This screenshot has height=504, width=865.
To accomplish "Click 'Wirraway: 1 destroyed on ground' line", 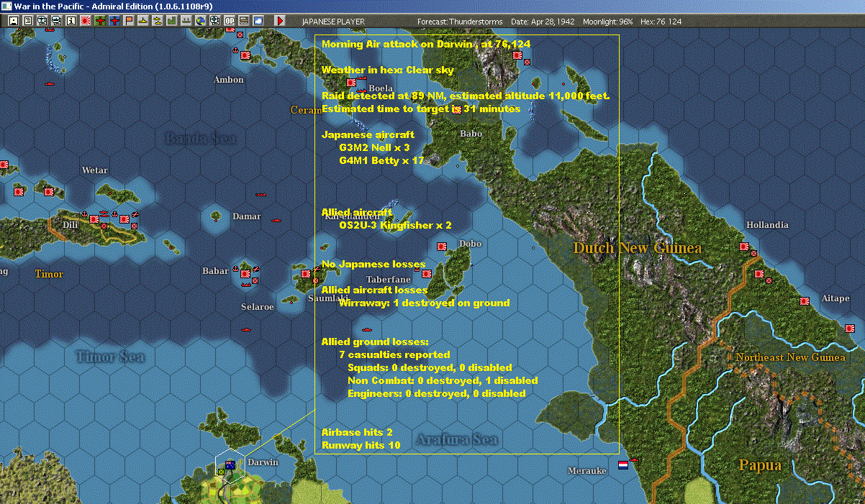I will click(x=424, y=303).
